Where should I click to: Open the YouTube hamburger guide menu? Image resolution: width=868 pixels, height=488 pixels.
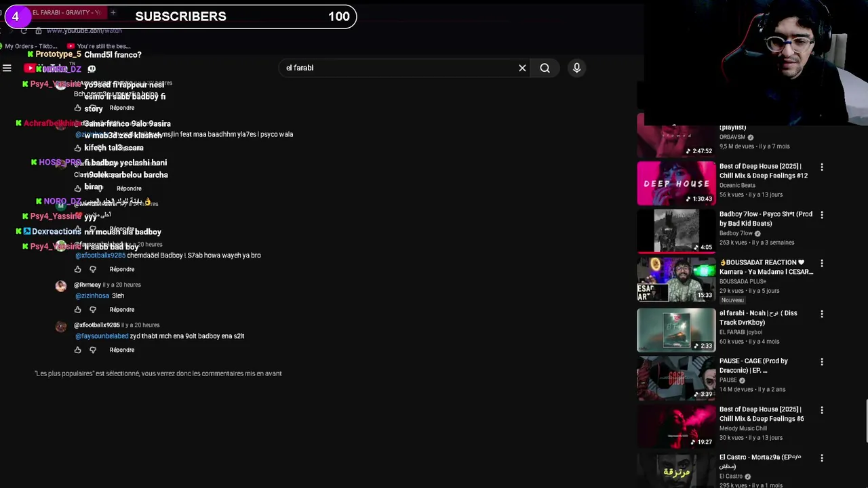tap(7, 68)
